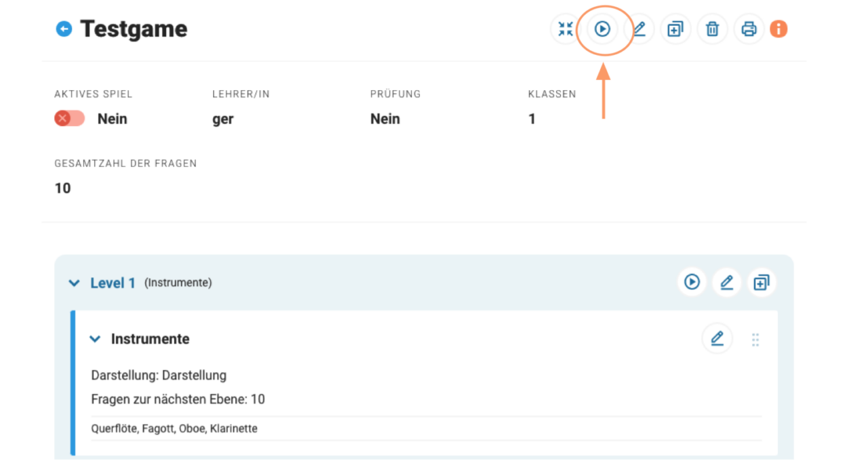Edit Testgame using the top pencil icon
Screen dimensions: 868x467
[639, 29]
